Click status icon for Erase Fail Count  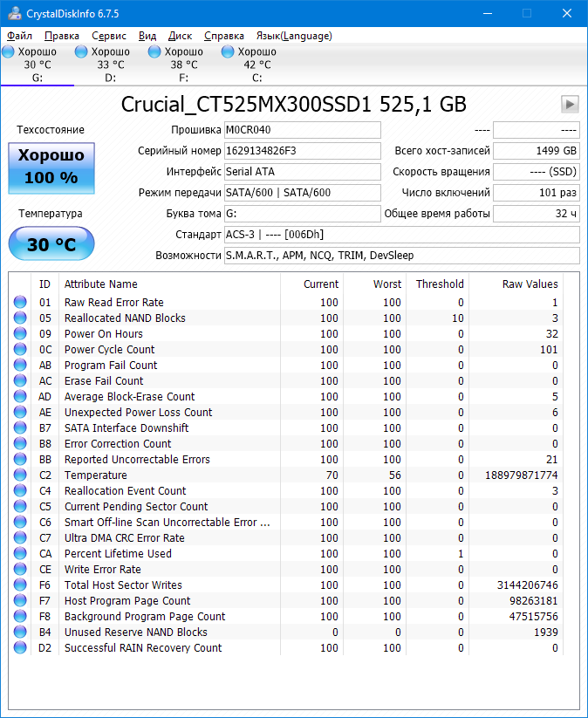(x=20, y=380)
